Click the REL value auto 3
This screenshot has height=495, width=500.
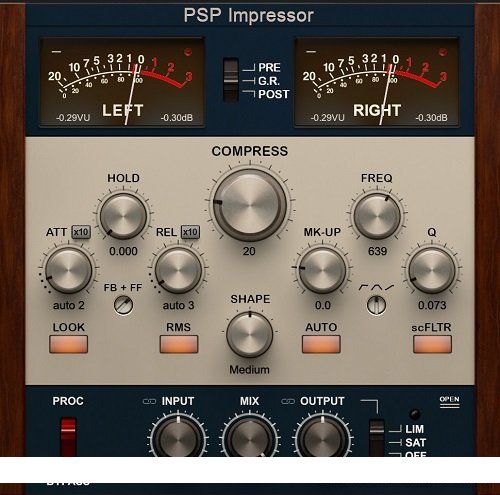coord(178,305)
